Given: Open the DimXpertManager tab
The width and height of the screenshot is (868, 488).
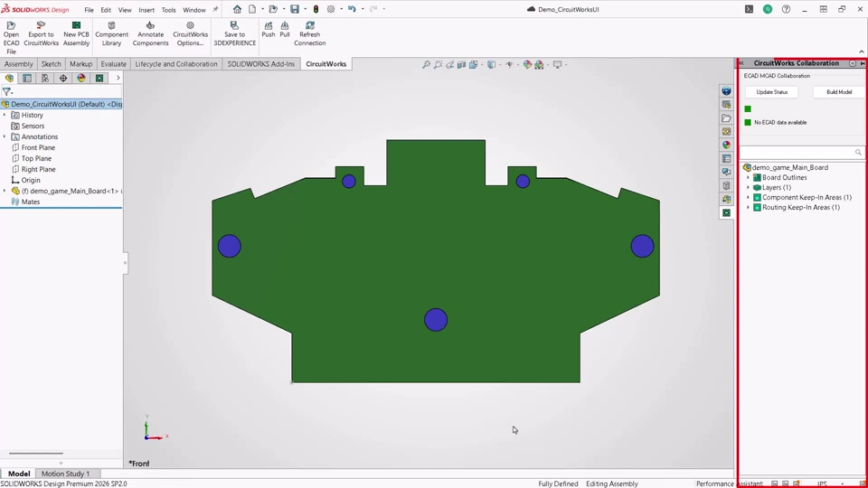Looking at the screenshot, I should tap(63, 78).
